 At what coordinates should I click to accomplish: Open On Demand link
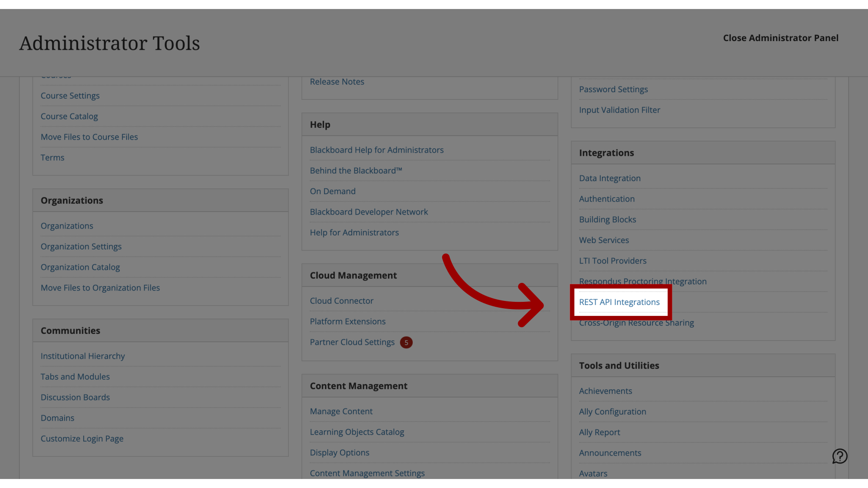pos(333,191)
